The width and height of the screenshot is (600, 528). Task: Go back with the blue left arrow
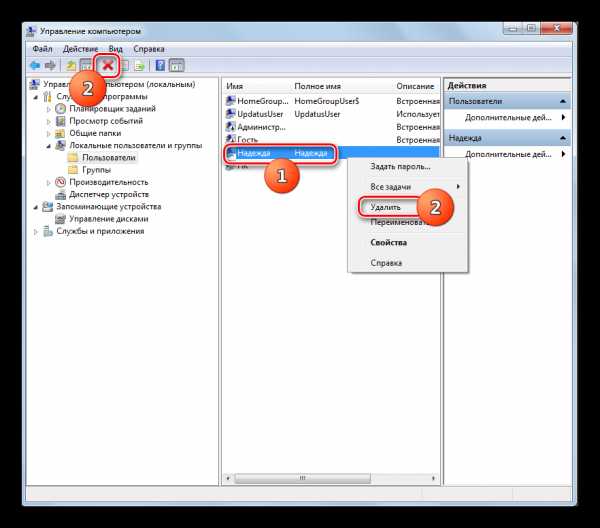35,66
